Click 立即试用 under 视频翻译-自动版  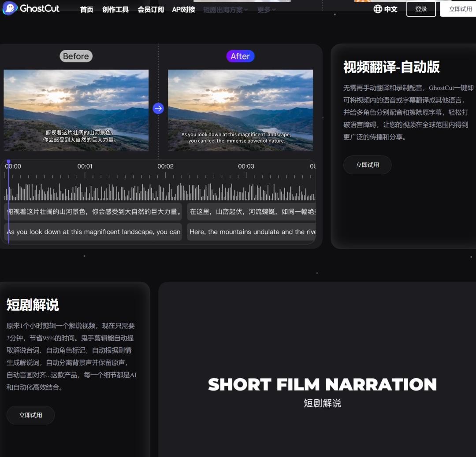point(367,165)
